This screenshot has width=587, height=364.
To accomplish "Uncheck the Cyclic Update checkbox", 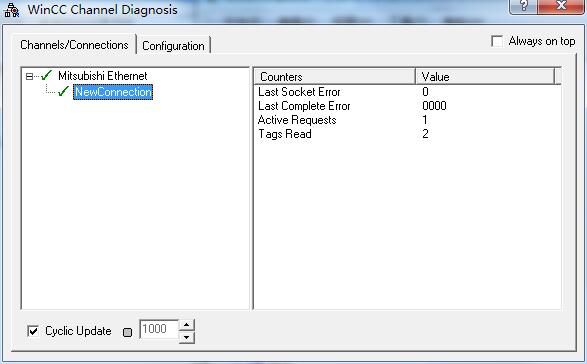I will 33,331.
